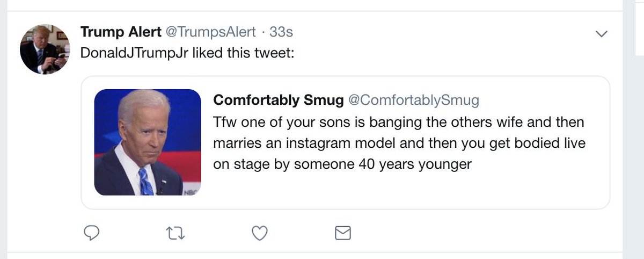Retweet the Trump Alert tweet

coord(175,233)
